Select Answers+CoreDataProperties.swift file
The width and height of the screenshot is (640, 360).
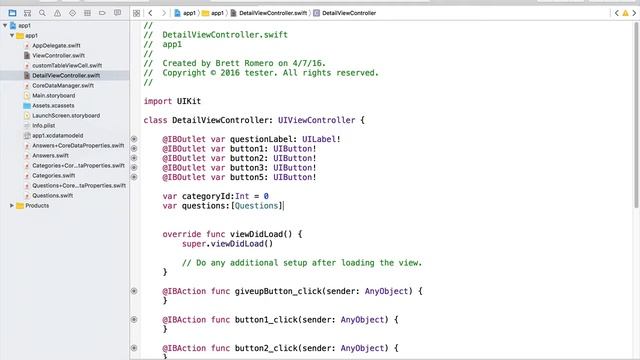tap(78, 145)
